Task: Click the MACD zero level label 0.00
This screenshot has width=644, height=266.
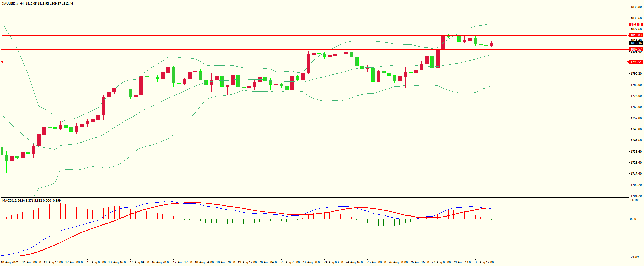Action: point(633,219)
